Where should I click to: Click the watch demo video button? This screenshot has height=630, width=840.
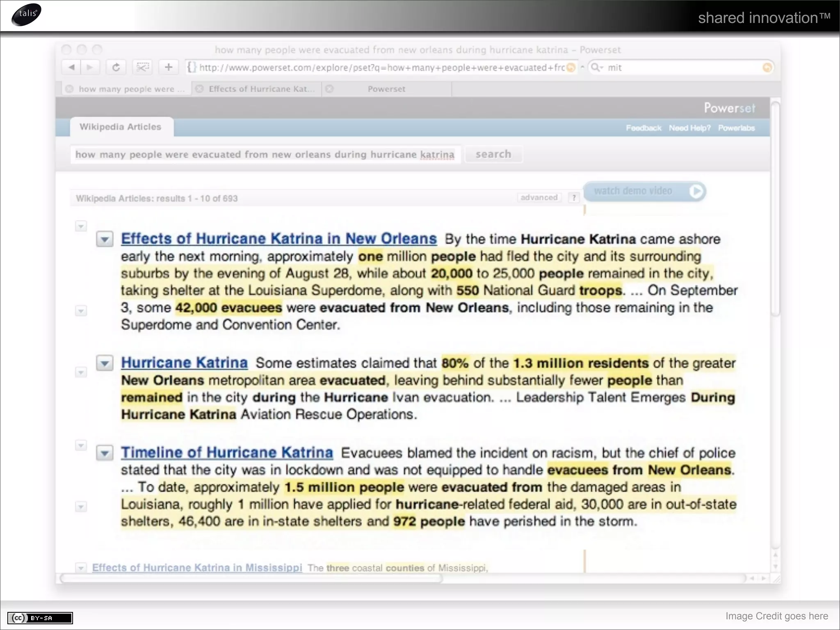[x=644, y=191]
